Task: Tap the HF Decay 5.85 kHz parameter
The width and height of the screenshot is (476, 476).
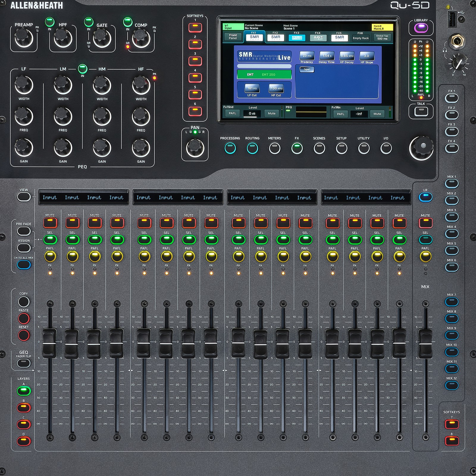Action: [x=347, y=56]
